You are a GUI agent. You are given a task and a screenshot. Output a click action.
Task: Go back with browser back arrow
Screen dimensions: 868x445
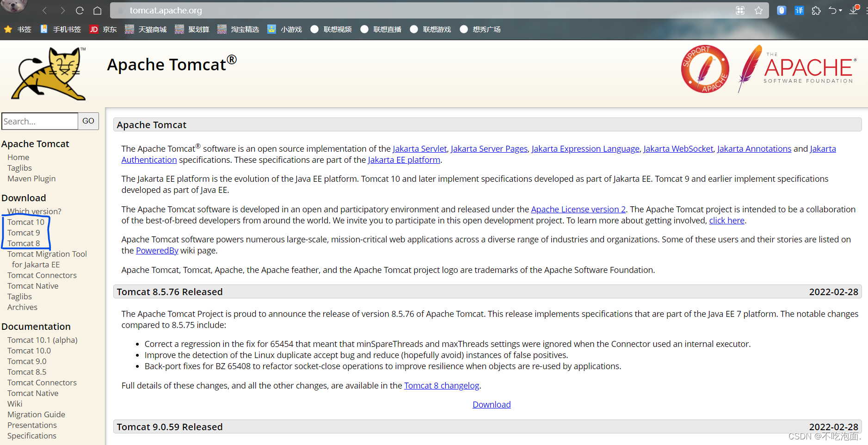coord(45,10)
